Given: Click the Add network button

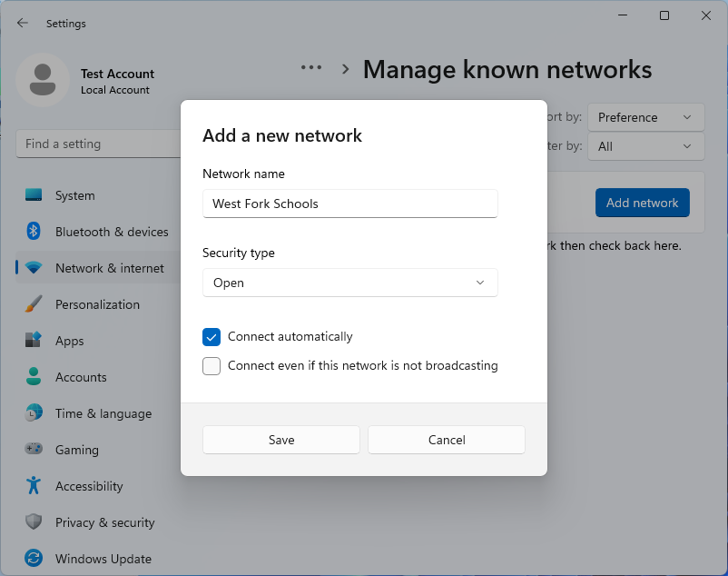Looking at the screenshot, I should pyautogui.click(x=643, y=203).
